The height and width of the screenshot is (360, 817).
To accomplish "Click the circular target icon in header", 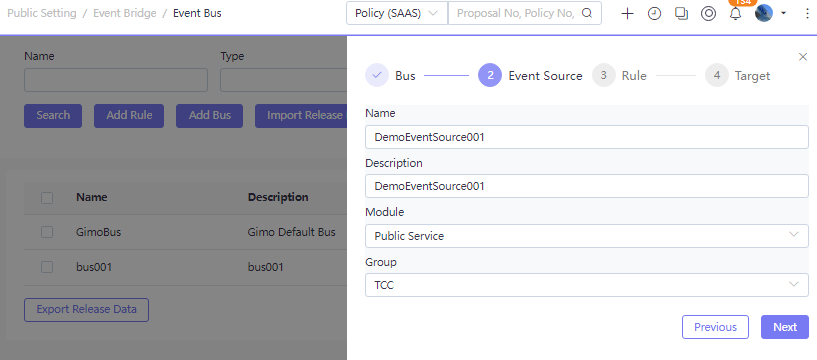I will coord(708,14).
